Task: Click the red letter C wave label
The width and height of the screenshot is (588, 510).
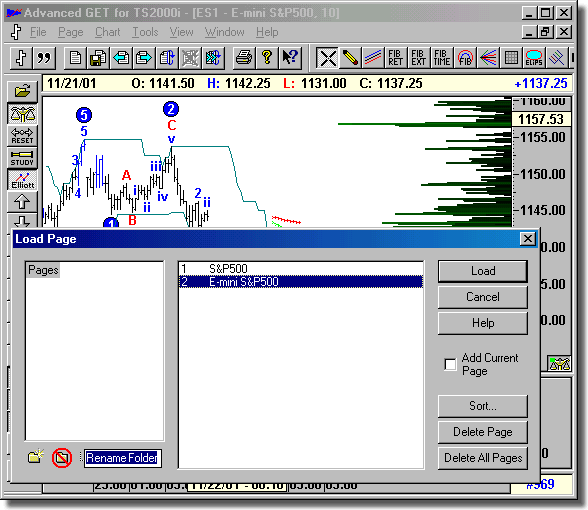Action: tap(172, 125)
